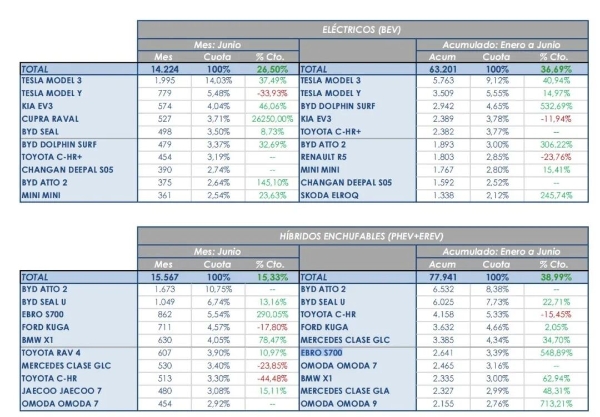This screenshot has width=600, height=417.
Task: Select MERCEDES CLASE GLA row label
Action: click(x=345, y=391)
